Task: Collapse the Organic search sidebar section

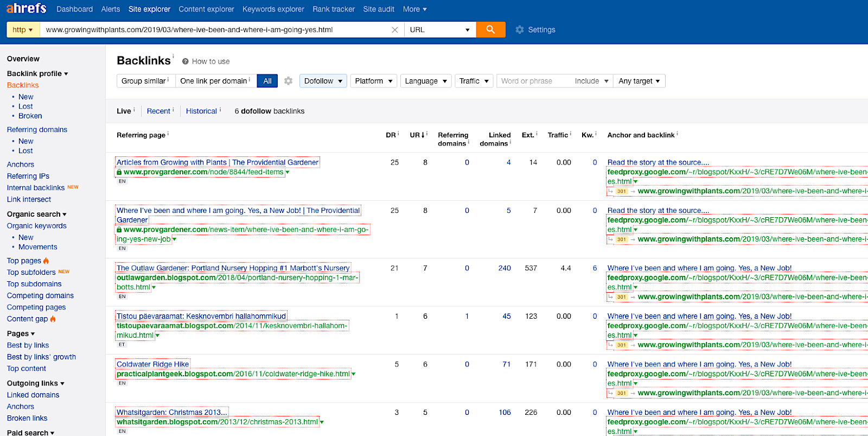Action: (36, 214)
